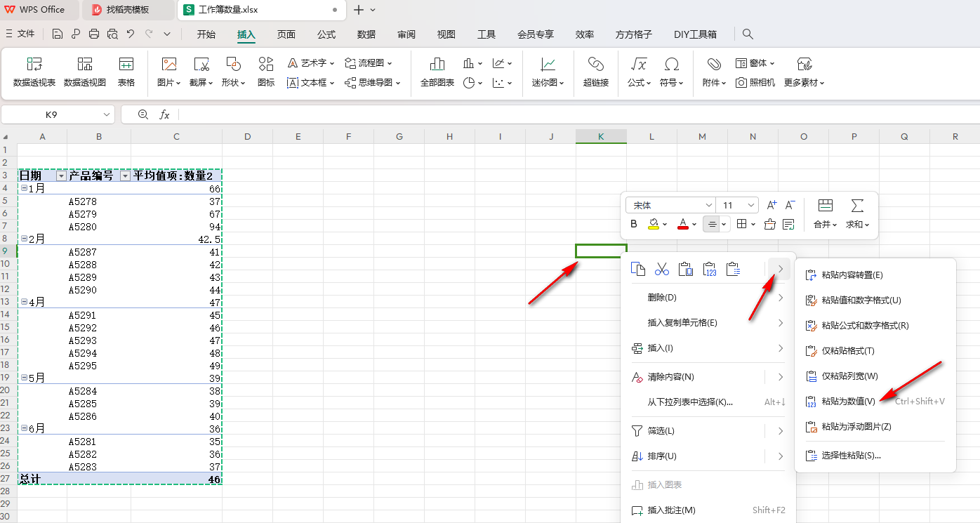
Task: Click the print preview icon
Action: [x=112, y=34]
